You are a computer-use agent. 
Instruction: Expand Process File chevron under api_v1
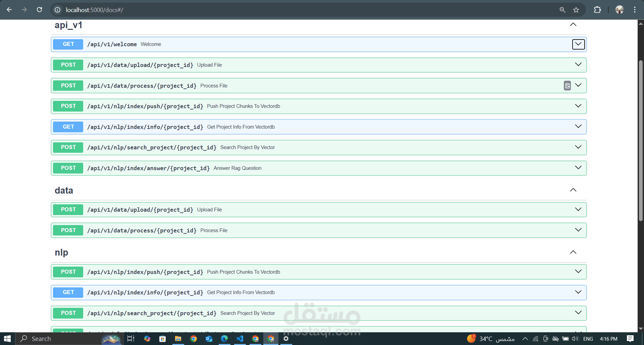(578, 85)
